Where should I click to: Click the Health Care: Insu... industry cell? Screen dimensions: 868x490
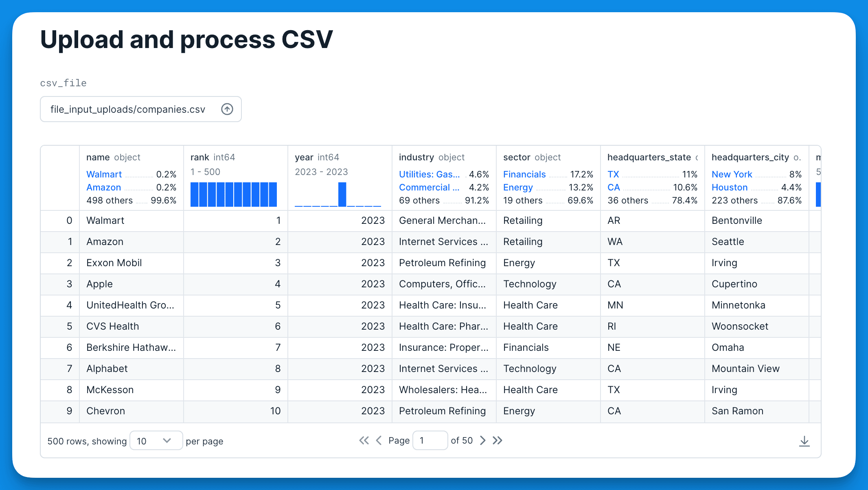(x=444, y=305)
